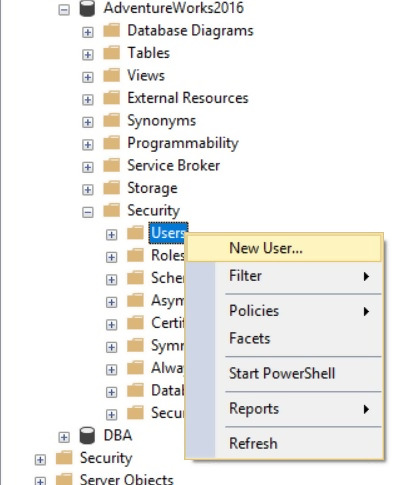
Task: Select the External Resources tree label
Action: pos(188,98)
